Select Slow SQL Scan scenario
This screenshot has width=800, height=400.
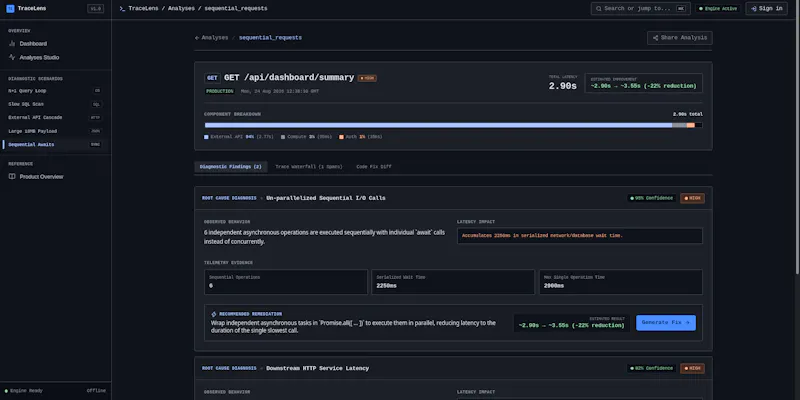55,104
